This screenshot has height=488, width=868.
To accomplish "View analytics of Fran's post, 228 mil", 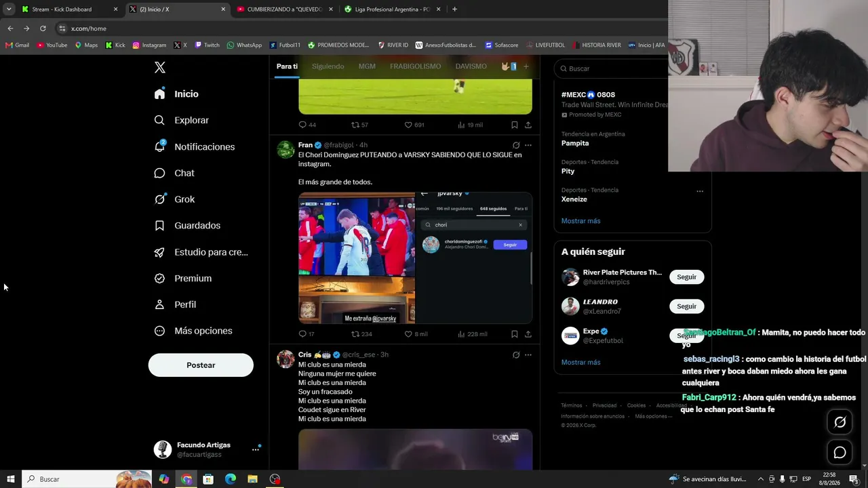I will click(x=473, y=333).
